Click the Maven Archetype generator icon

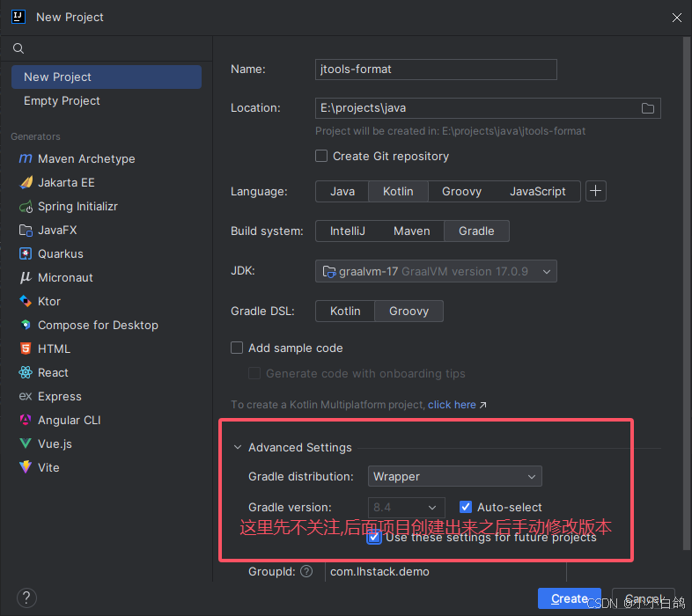(26, 158)
